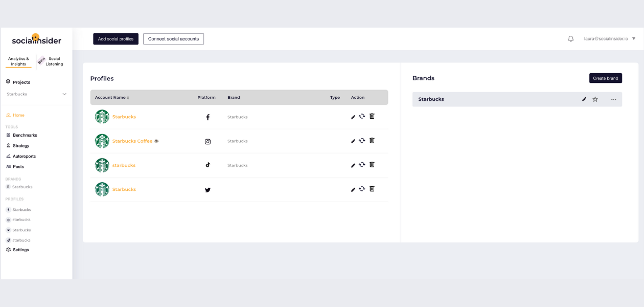644x307 pixels.
Task: Click laura@socialinsider.io account email
Action: tap(606, 39)
